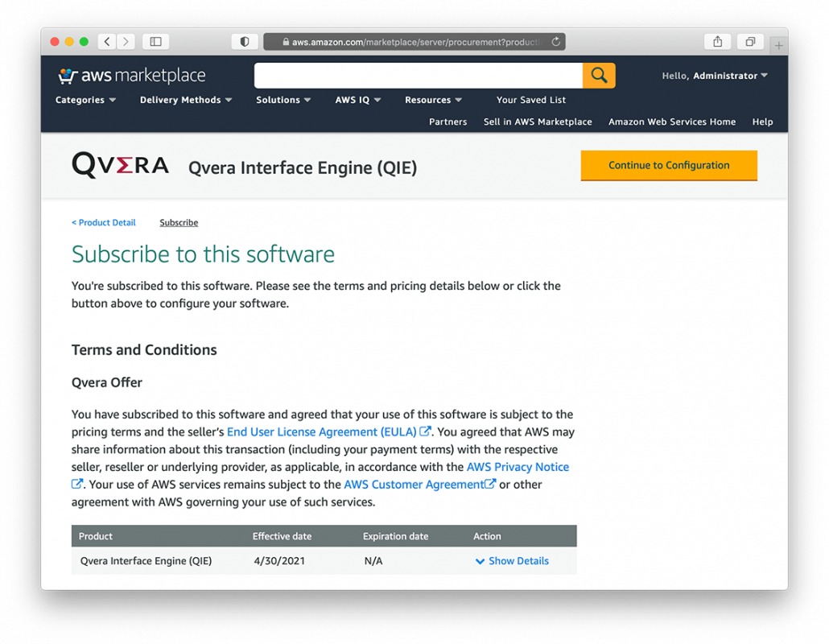Select the 4/30/2021 effective date cell
The width and height of the screenshot is (829, 644).
[x=279, y=561]
